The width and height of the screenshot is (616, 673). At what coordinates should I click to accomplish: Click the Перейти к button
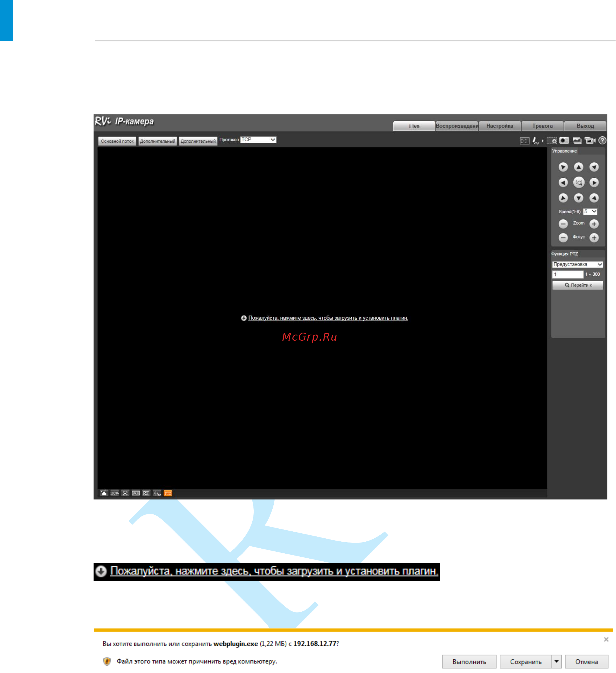tap(577, 285)
